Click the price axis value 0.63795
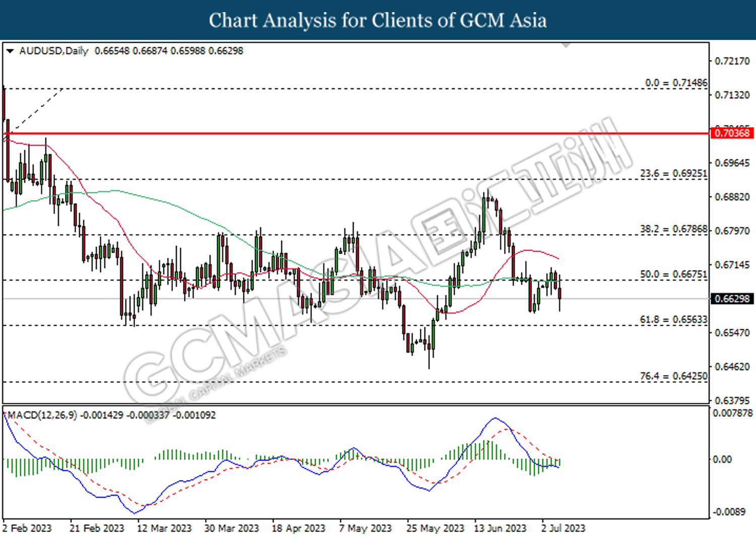 click(733, 400)
